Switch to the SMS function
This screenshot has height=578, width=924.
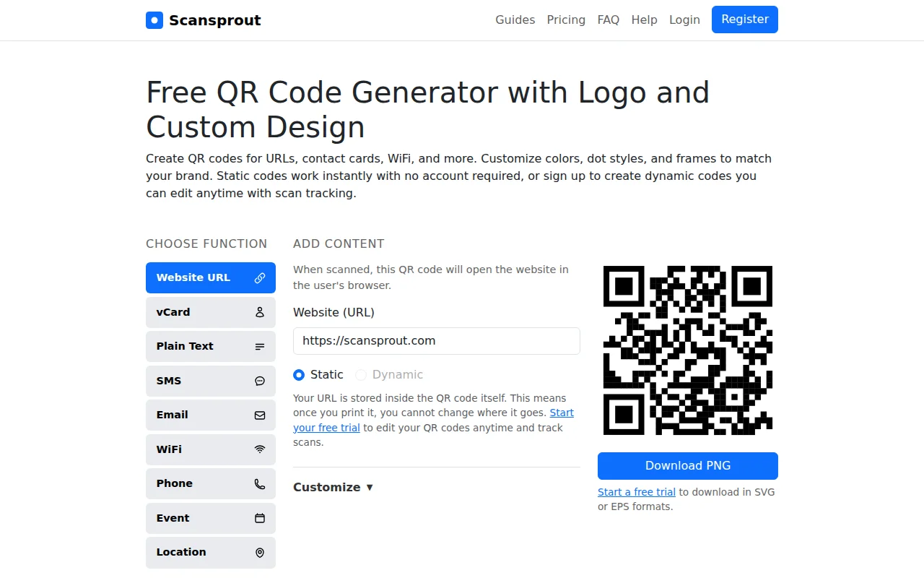click(211, 381)
